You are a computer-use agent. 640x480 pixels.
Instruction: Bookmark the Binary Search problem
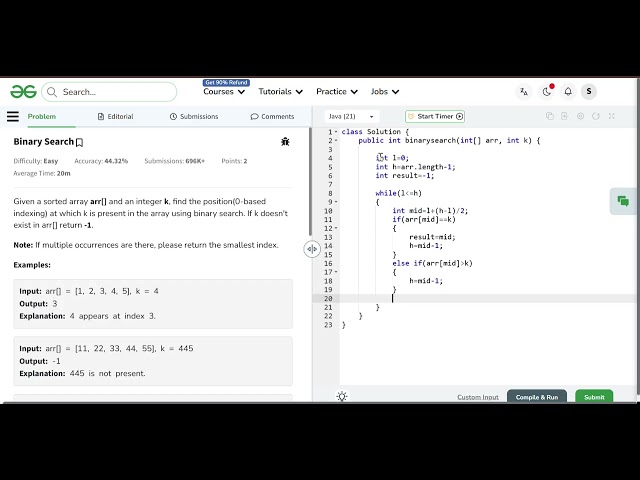pyautogui.click(x=80, y=142)
